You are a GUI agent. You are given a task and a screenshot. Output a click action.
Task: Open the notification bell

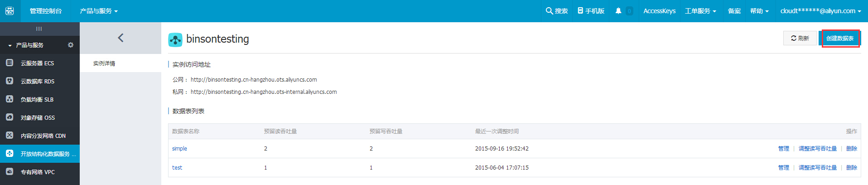(618, 11)
